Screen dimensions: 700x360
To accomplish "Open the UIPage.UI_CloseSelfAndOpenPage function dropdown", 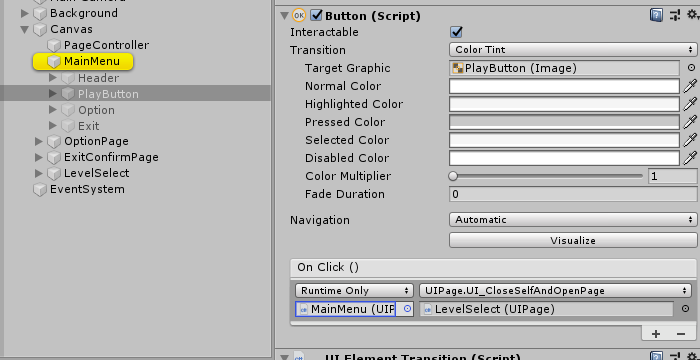I will (555, 291).
